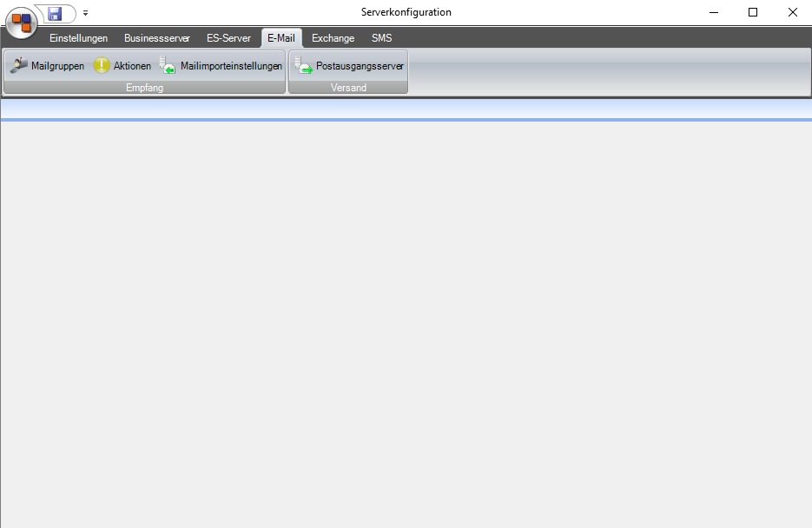The height and width of the screenshot is (528, 812).
Task: Maximize the Serverkonfiguration window
Action: (x=753, y=12)
